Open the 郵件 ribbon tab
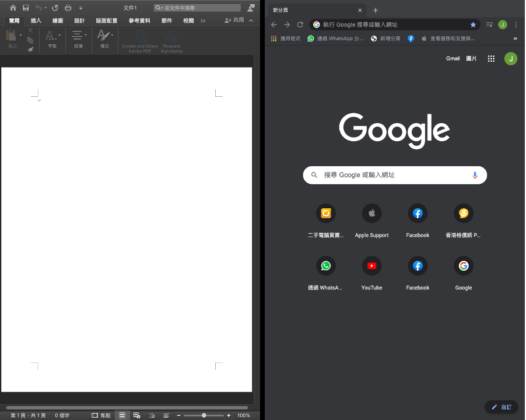This screenshot has width=526, height=420. point(167,21)
